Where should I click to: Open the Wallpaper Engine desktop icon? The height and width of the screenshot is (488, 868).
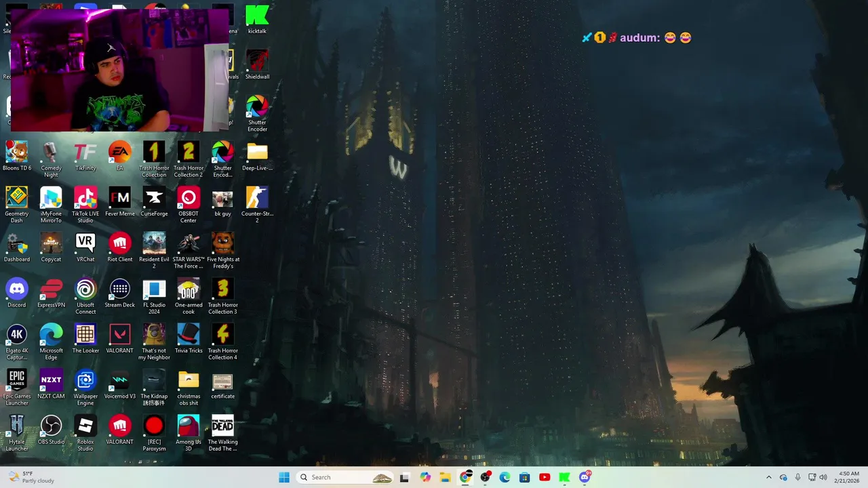[x=85, y=388]
